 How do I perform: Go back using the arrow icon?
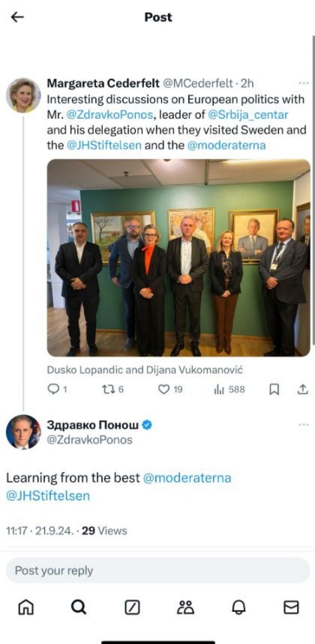coord(18,17)
